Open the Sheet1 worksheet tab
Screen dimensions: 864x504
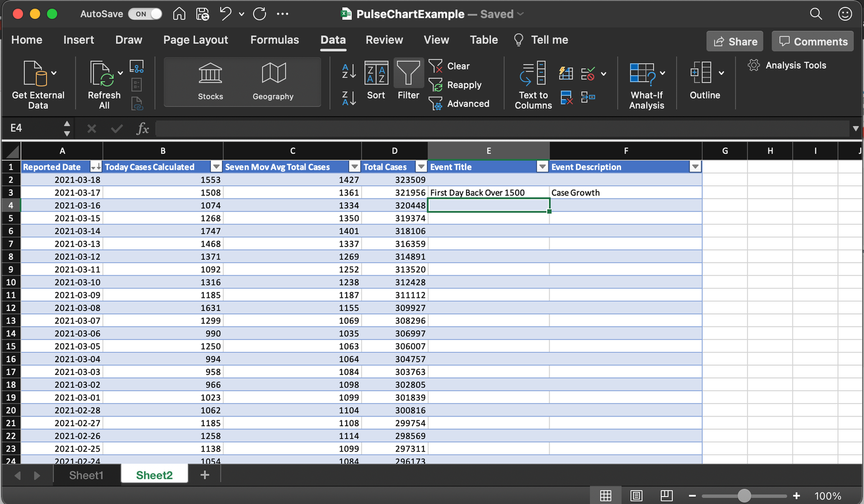(86, 475)
